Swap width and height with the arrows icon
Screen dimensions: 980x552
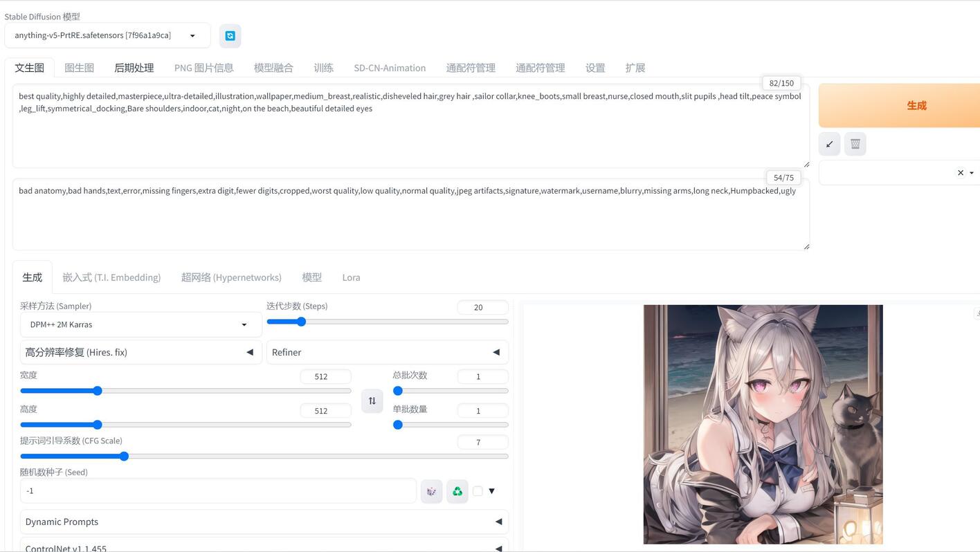tap(372, 401)
